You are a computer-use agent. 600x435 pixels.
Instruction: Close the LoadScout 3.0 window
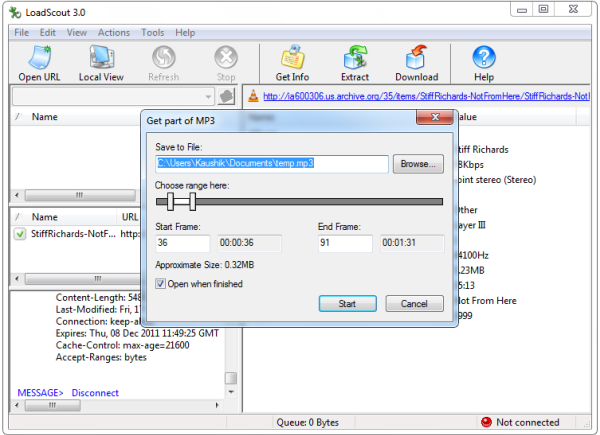coord(573,10)
